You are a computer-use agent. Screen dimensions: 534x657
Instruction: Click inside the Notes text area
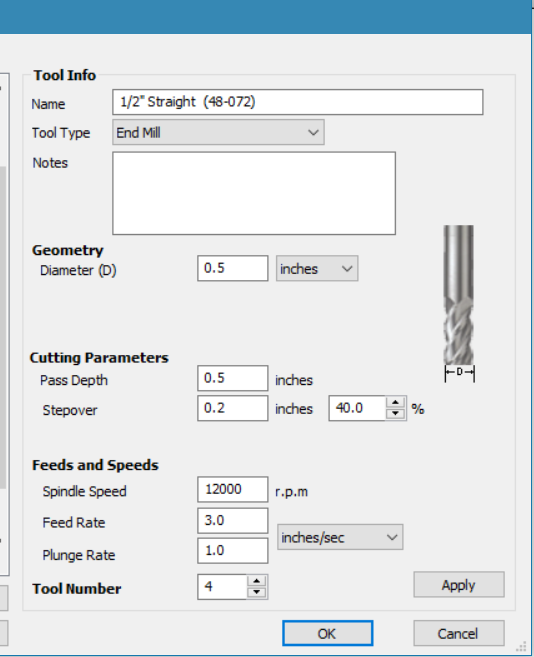pos(254,193)
